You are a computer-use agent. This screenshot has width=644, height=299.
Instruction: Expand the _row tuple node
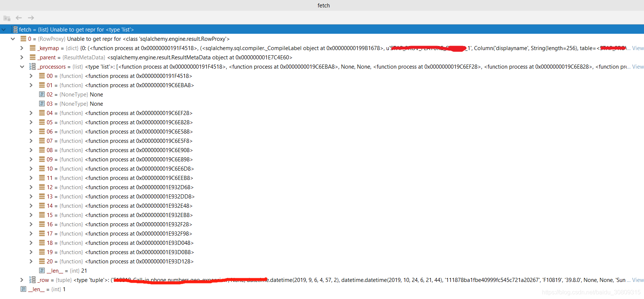click(x=22, y=280)
